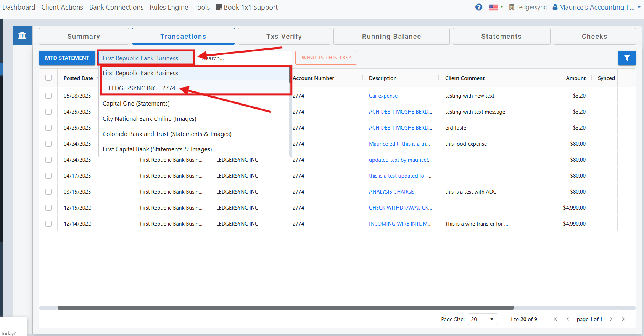Switch to the Statements tab
Screen dimensions: 644x336
[501, 36]
